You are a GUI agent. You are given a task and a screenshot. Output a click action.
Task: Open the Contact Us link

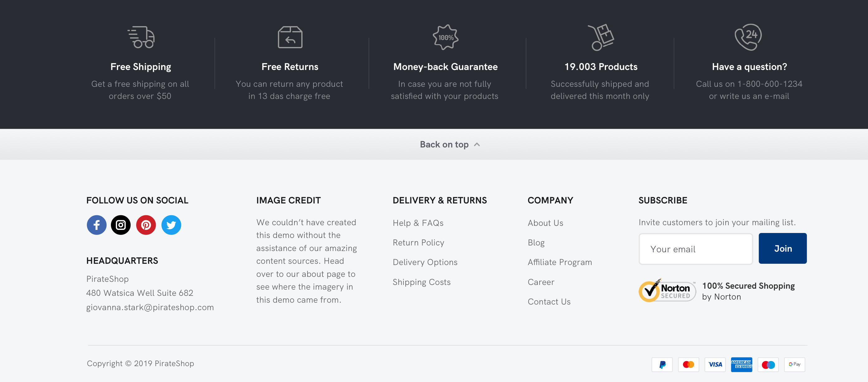coord(549,301)
